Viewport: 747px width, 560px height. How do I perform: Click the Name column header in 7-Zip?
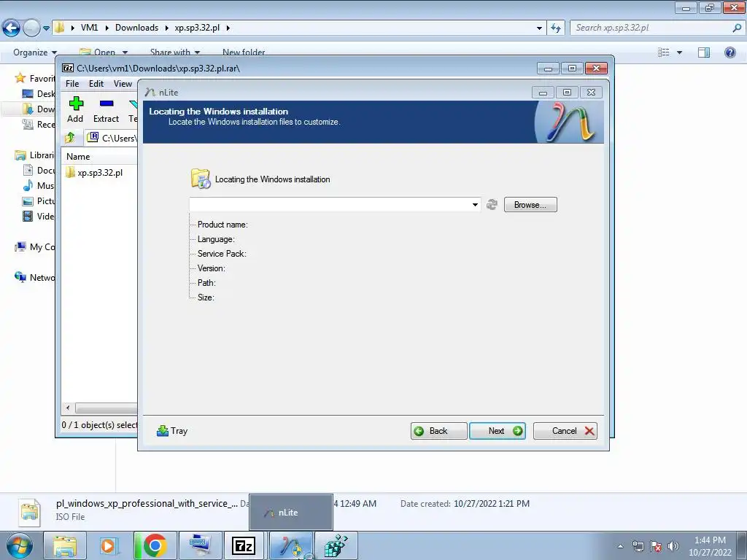(78, 157)
